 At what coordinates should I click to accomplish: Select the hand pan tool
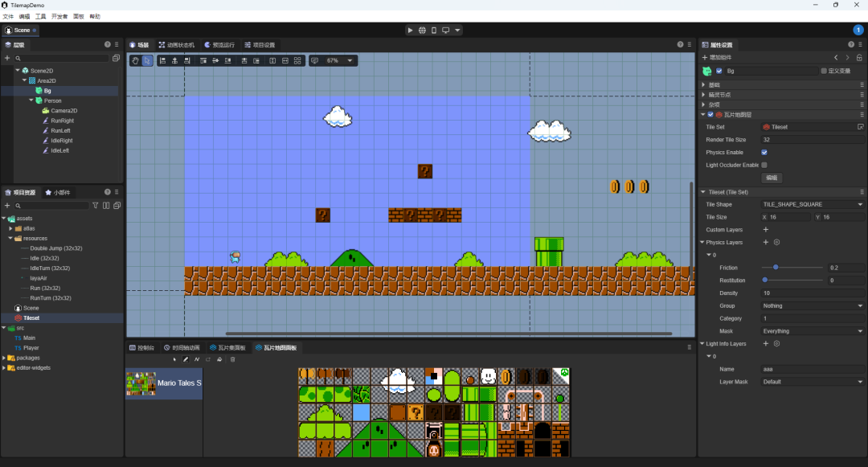(x=135, y=61)
